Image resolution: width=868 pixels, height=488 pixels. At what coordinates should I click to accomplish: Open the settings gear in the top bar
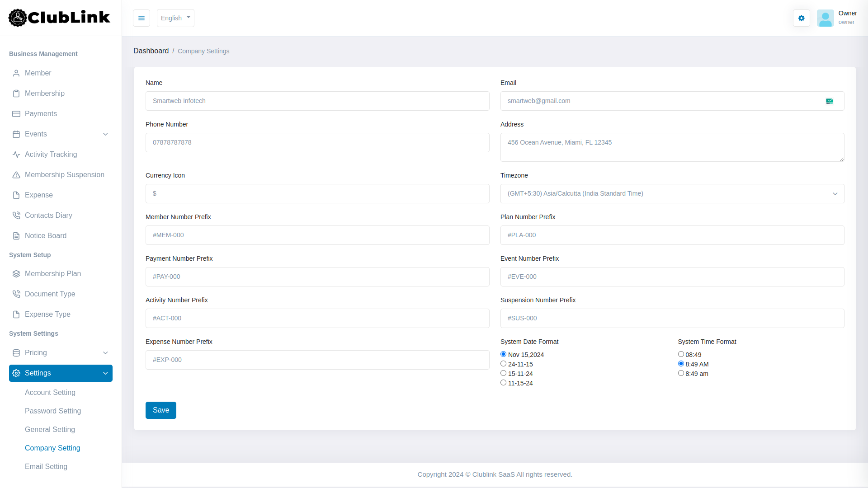point(801,18)
